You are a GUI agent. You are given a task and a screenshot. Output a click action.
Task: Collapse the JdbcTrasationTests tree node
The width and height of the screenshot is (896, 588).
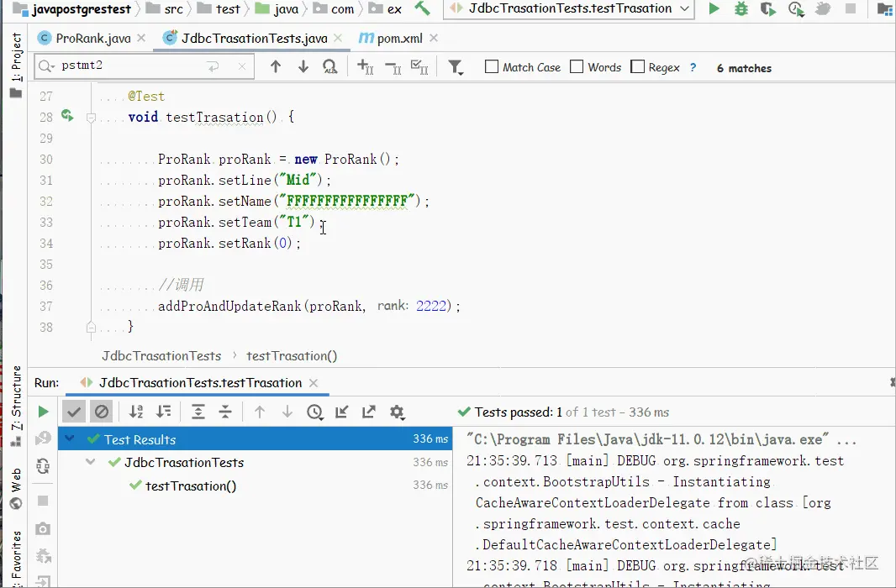(90, 461)
